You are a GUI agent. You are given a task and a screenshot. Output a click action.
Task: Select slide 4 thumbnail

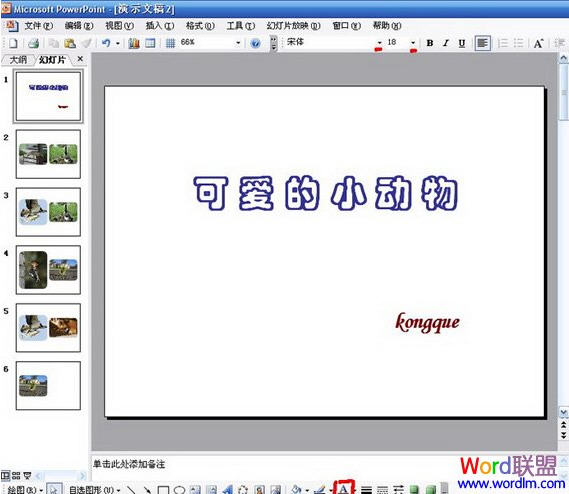(x=48, y=270)
